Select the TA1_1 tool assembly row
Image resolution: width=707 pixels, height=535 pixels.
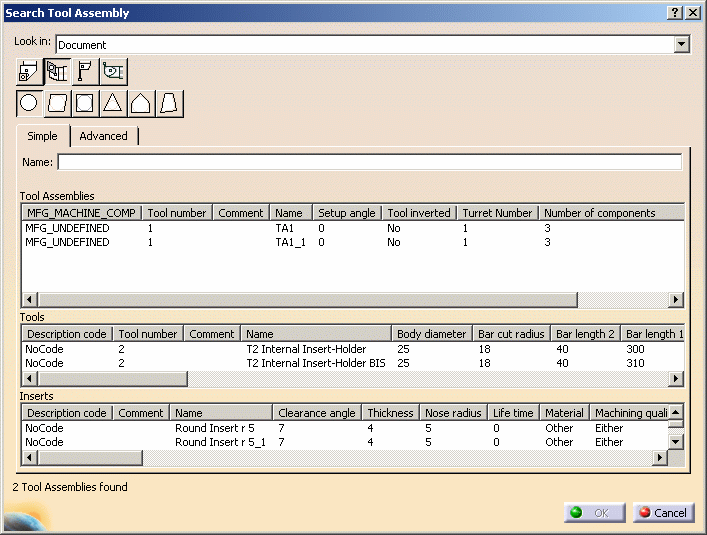[291, 243]
